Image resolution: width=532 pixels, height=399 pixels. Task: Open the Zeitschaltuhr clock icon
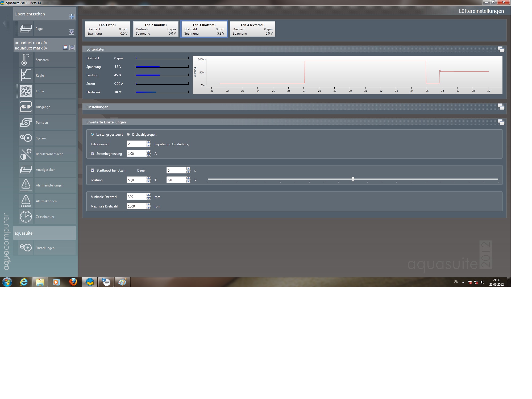pyautogui.click(x=26, y=217)
